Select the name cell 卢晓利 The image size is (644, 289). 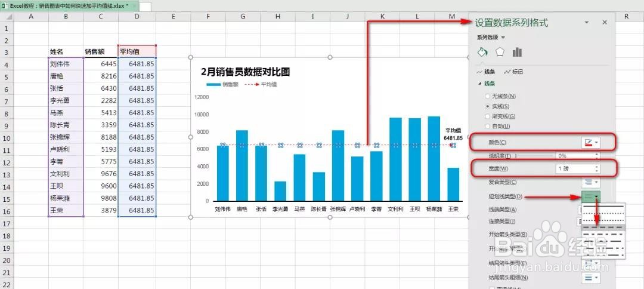[66, 149]
